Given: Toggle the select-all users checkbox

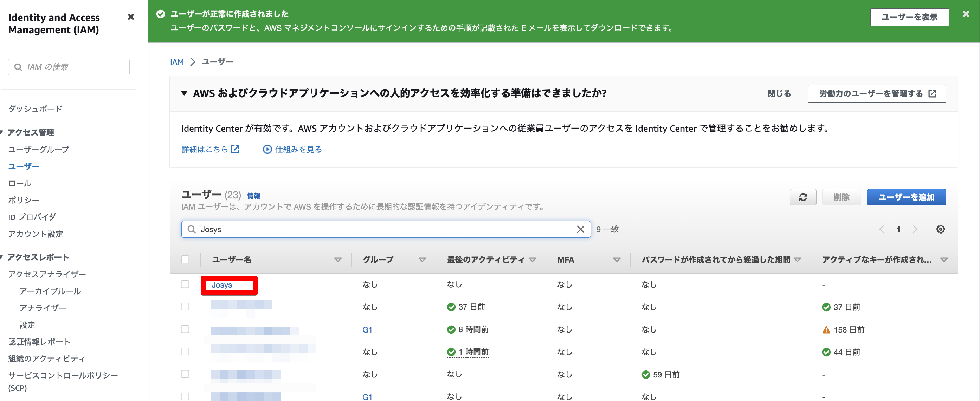Looking at the screenshot, I should (x=185, y=259).
